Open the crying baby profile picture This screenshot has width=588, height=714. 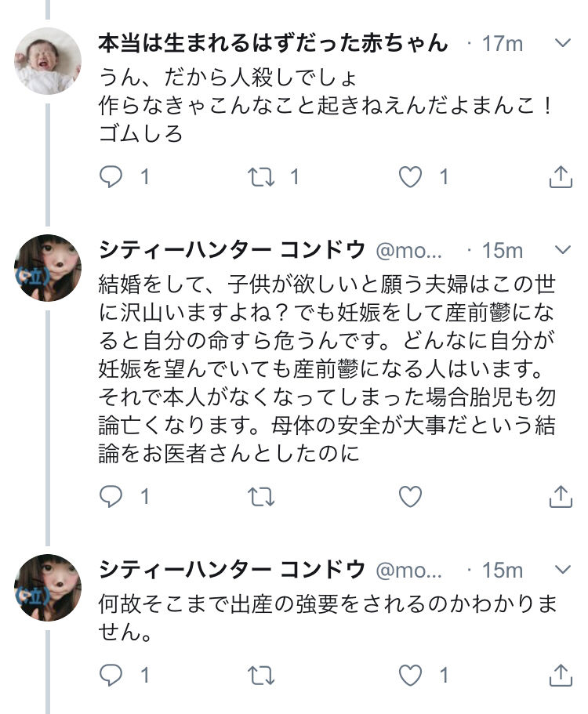[49, 61]
